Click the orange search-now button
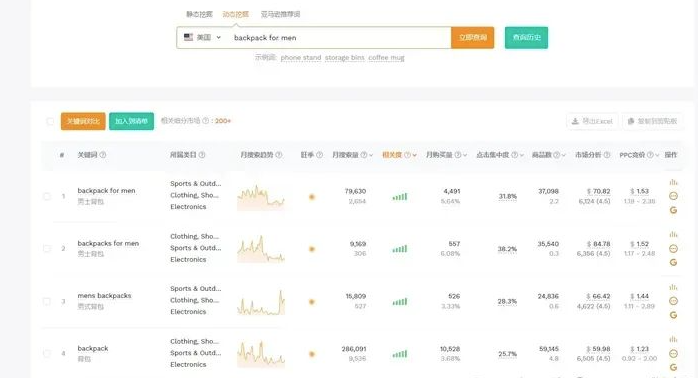The image size is (698, 378). click(x=472, y=37)
